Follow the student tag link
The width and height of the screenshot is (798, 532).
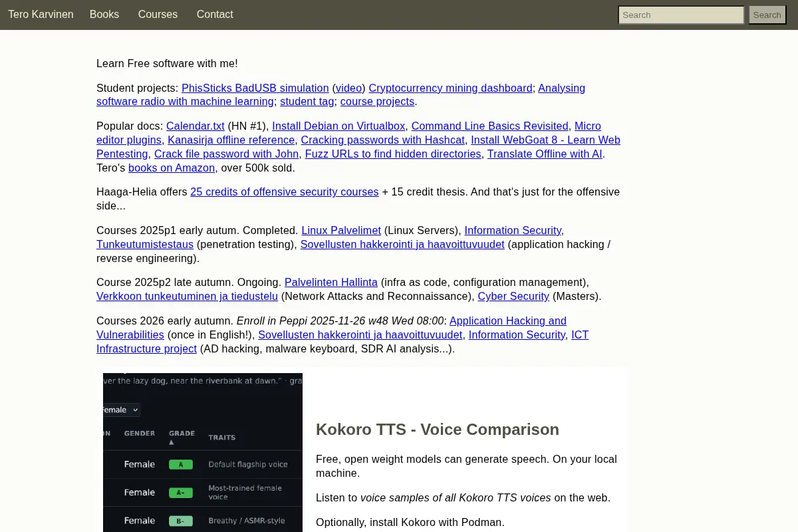tap(307, 102)
